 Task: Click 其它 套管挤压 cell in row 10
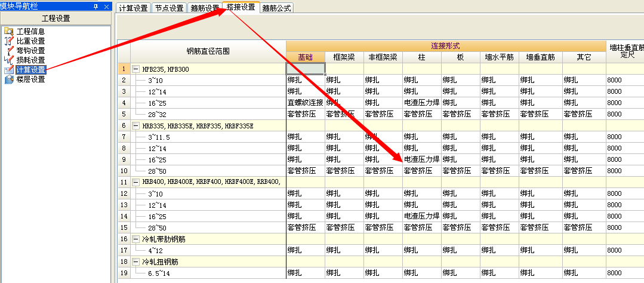(584, 171)
